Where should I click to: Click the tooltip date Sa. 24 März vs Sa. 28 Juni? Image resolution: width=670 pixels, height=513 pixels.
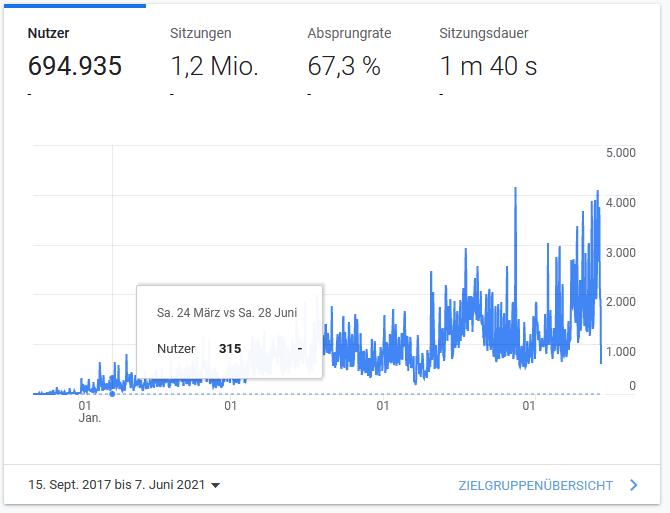(x=227, y=313)
